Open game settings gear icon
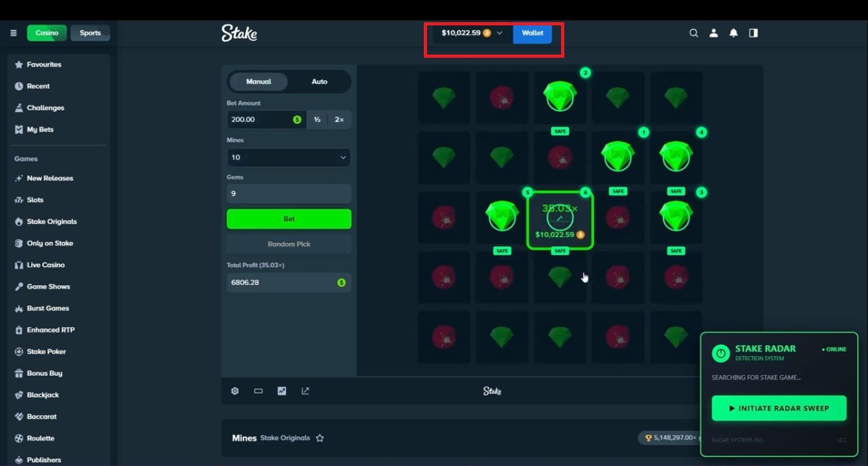The image size is (868, 466). [x=234, y=391]
